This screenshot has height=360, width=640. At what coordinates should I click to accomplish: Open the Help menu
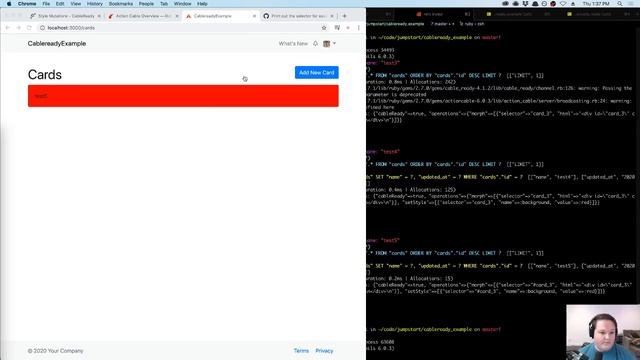click(202, 4)
